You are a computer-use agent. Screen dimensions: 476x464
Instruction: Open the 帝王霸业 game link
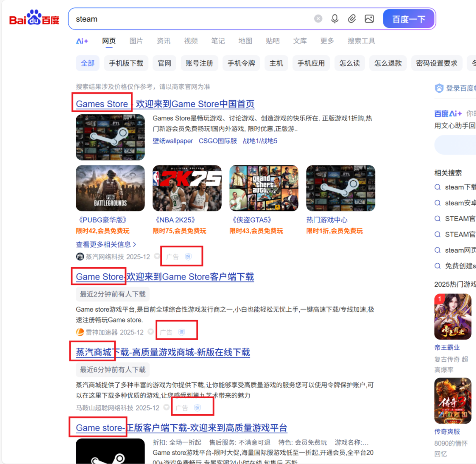(x=447, y=348)
